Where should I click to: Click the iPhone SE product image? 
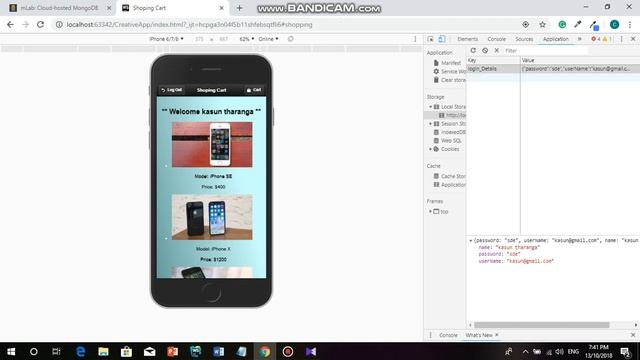coord(212,144)
